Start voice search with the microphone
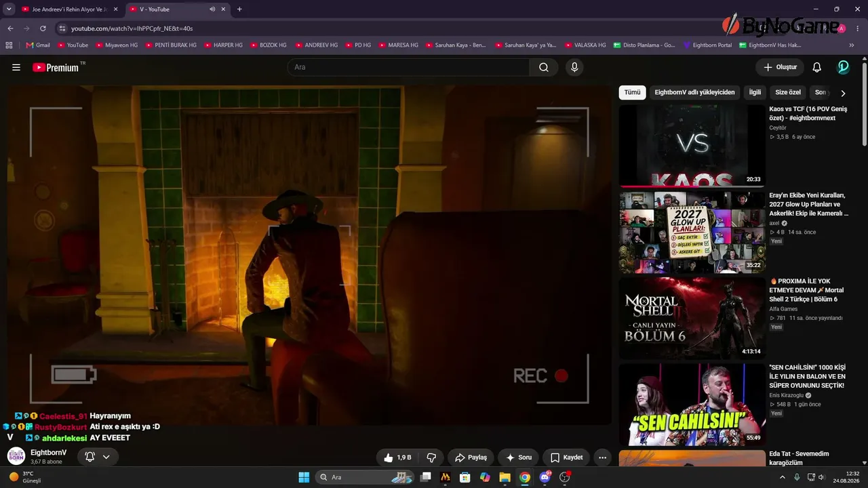The height and width of the screenshot is (488, 868). click(x=574, y=67)
